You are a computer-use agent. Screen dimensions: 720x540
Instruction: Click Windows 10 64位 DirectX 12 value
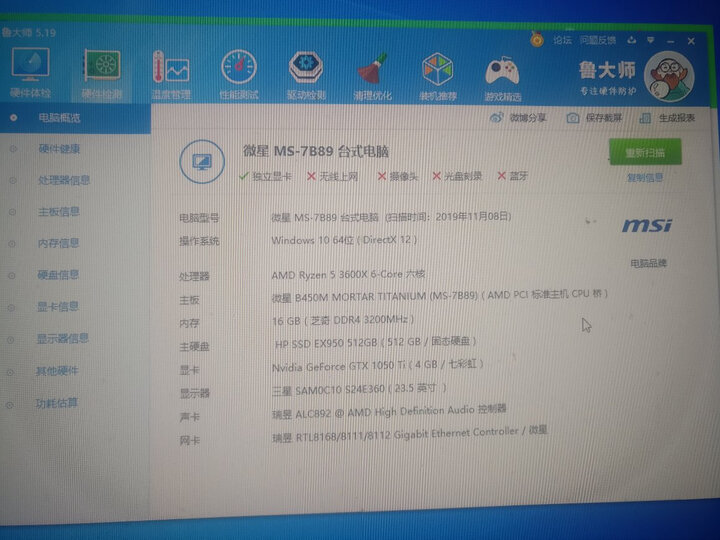click(344, 240)
